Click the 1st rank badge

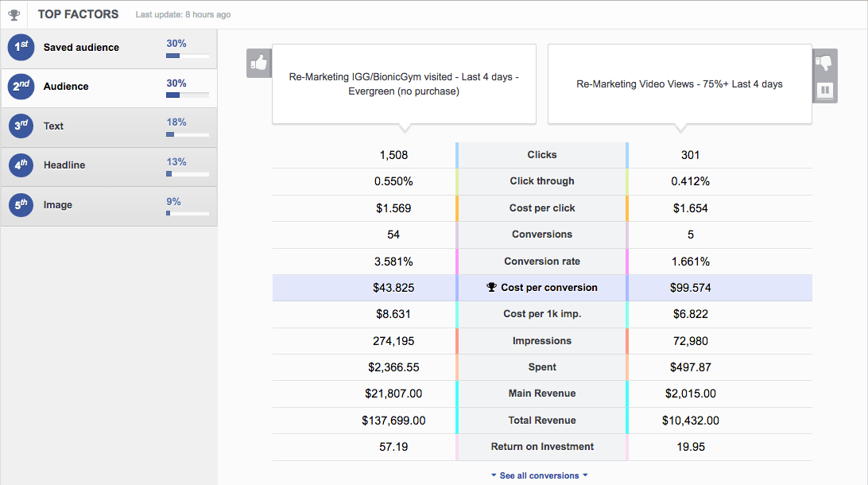(x=21, y=48)
